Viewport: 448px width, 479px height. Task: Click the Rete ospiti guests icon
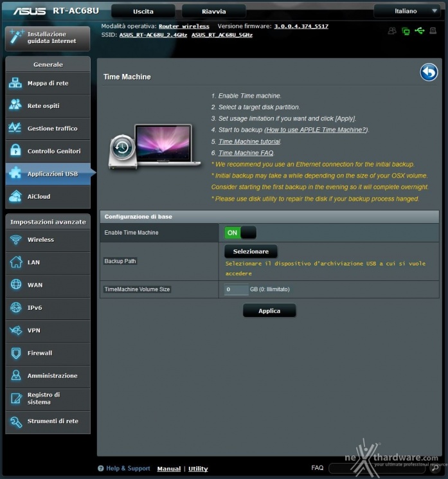[15, 105]
